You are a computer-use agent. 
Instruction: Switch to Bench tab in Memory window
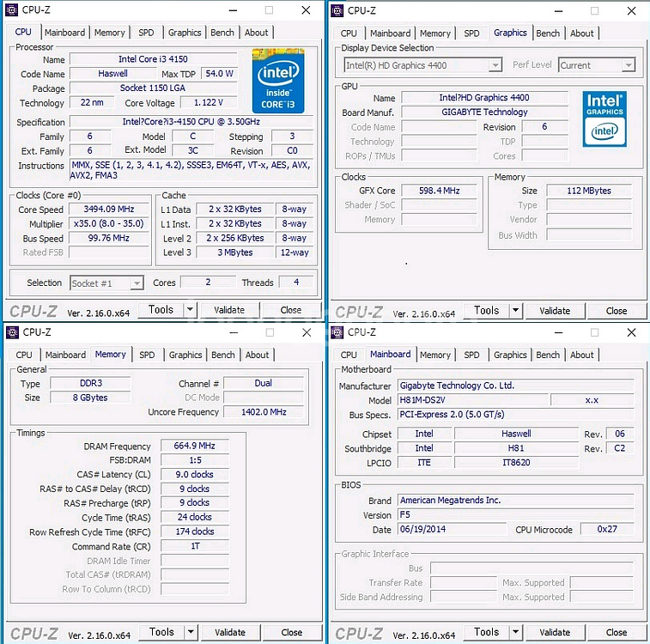click(223, 355)
